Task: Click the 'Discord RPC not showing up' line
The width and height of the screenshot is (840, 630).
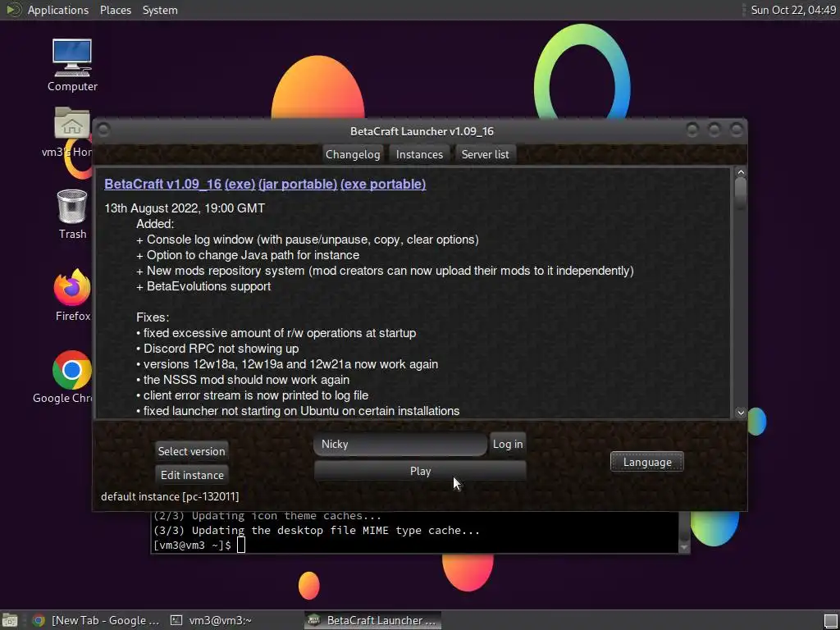Action: pyautogui.click(x=217, y=348)
